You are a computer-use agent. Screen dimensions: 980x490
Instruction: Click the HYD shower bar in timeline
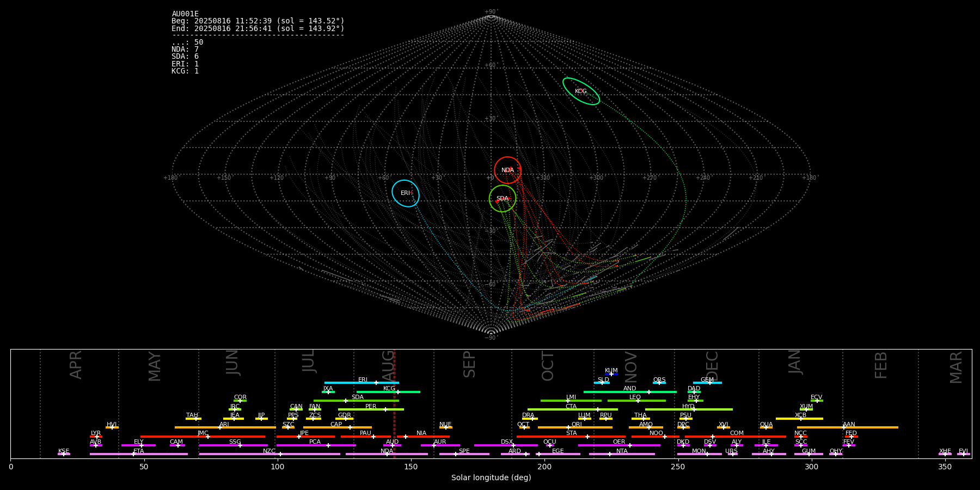coord(689,409)
